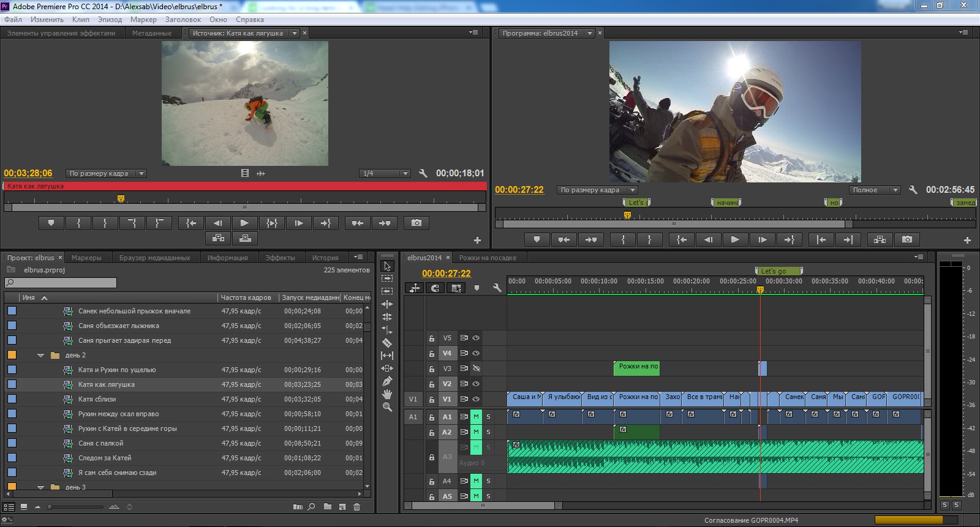Click Export Frame camera icon in Program monitor
980x527 pixels.
907,239
